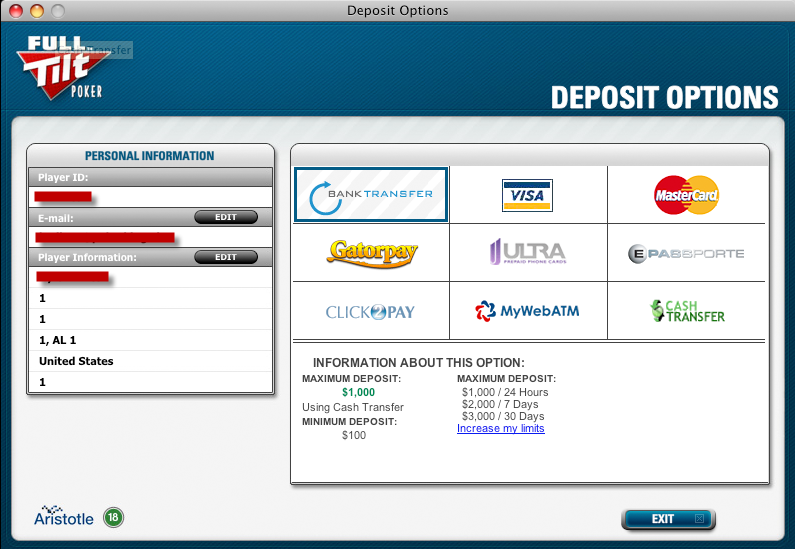
Task: Pick the Cash Transfer deposit option
Action: point(686,311)
